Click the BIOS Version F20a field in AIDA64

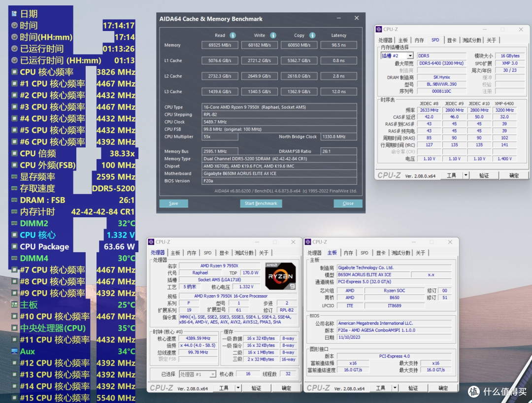(279, 181)
